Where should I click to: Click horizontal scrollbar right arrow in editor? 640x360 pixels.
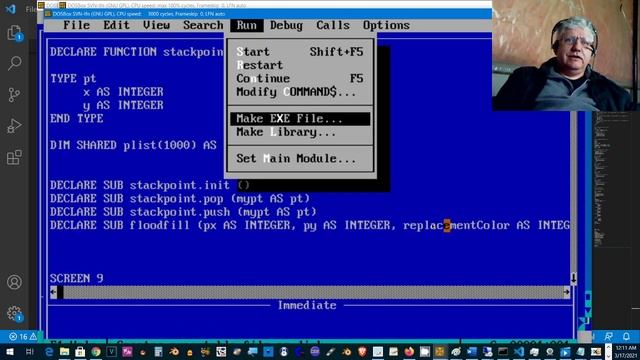[x=567, y=292]
